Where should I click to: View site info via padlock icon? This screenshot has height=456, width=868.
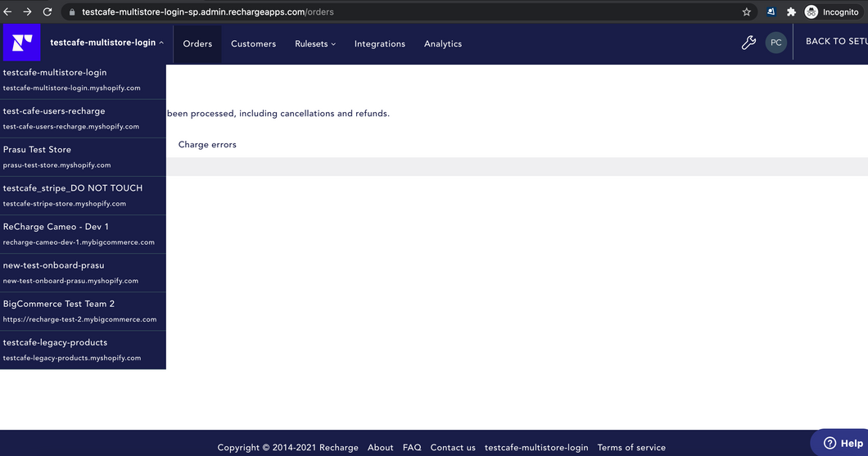[x=72, y=11]
